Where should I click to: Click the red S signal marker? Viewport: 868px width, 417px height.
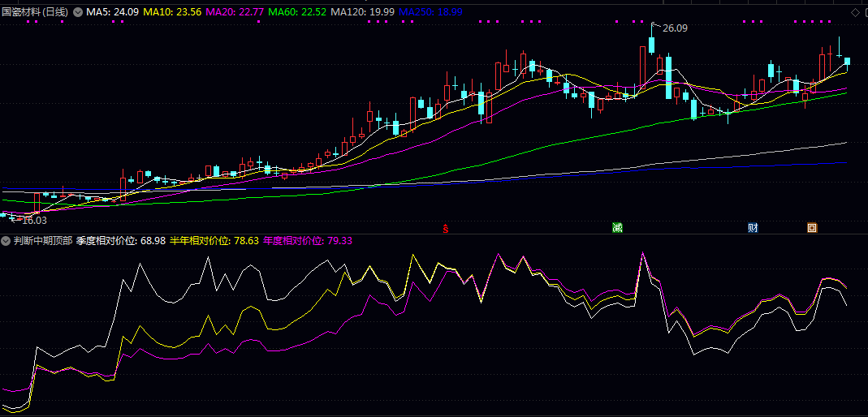(444, 228)
